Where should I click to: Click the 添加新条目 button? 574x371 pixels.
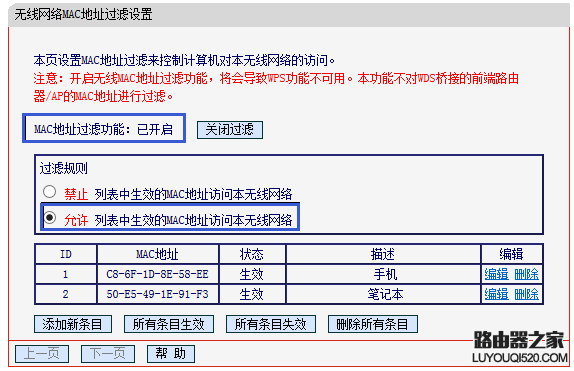click(73, 324)
